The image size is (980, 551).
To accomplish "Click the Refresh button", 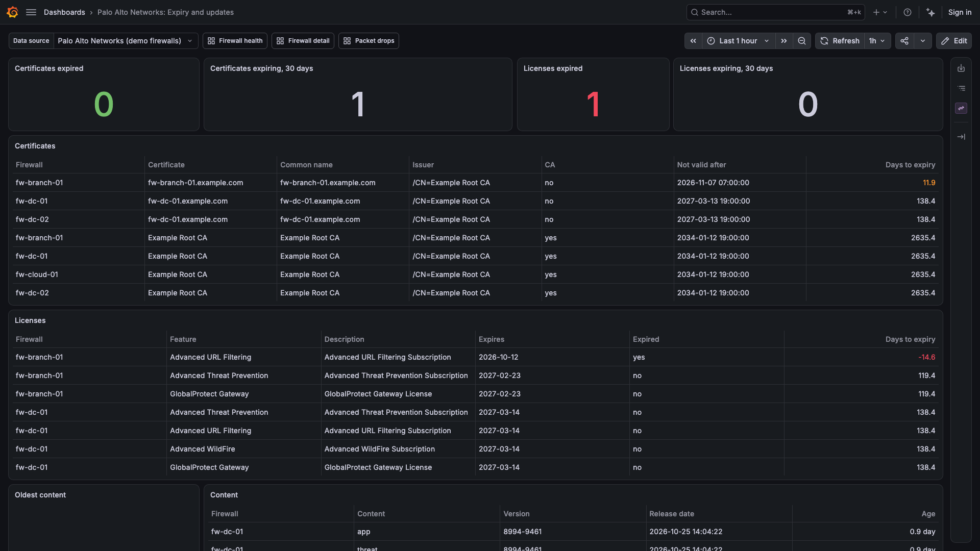I will click(x=840, y=41).
